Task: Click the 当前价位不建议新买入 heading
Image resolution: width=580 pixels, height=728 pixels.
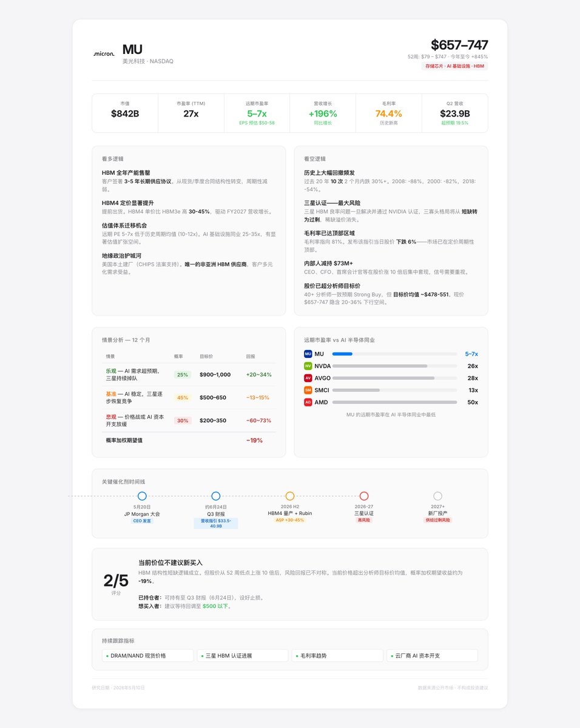Action: 170,563
